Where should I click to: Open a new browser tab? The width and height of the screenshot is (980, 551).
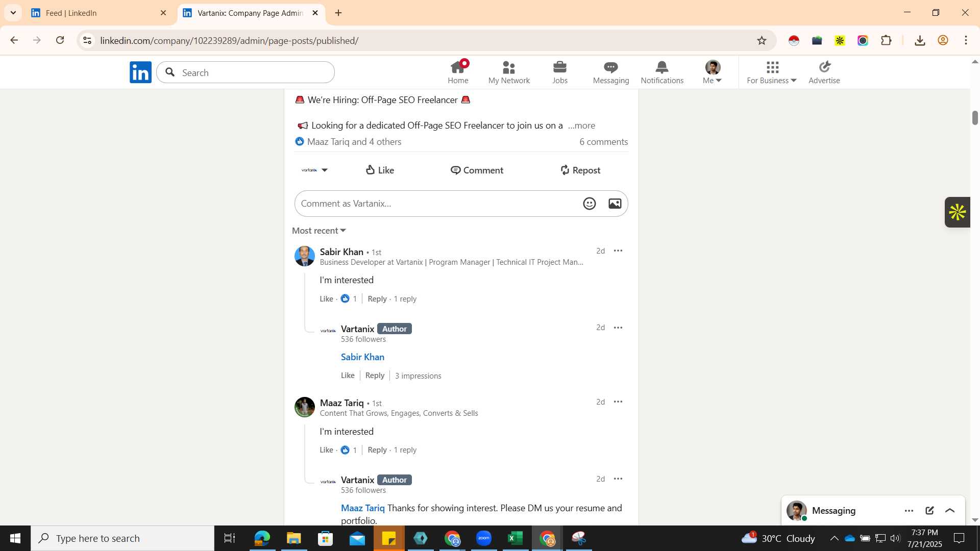(x=338, y=13)
